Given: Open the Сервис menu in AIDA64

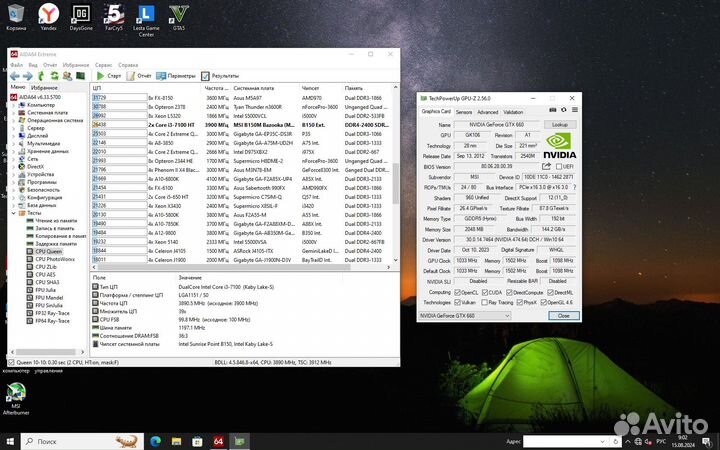Looking at the screenshot, I should (x=103, y=65).
